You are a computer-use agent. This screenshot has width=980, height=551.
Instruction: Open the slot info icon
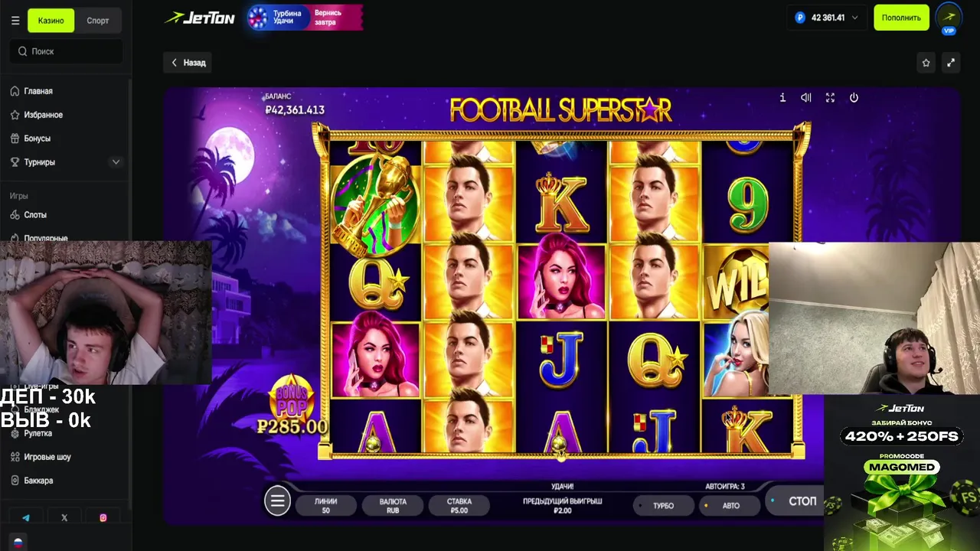coord(782,98)
